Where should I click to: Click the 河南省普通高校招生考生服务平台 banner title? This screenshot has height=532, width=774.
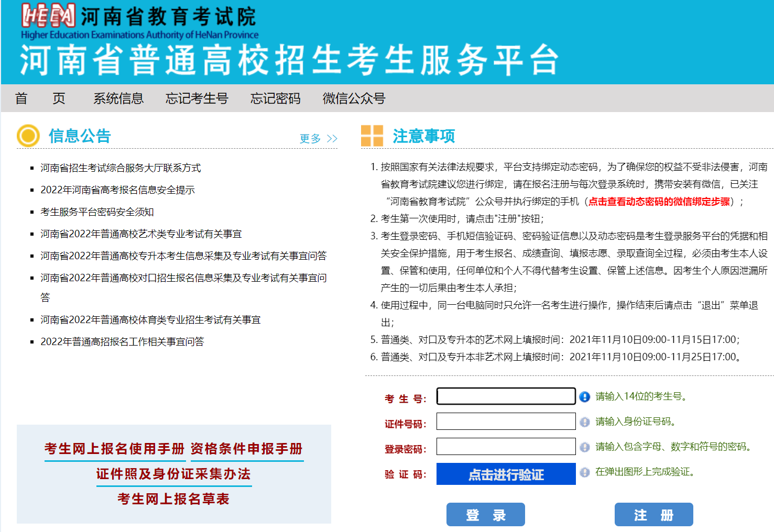pyautogui.click(x=290, y=60)
